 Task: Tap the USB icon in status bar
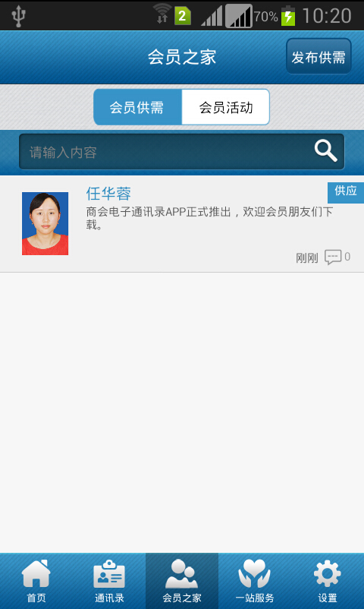18,15
